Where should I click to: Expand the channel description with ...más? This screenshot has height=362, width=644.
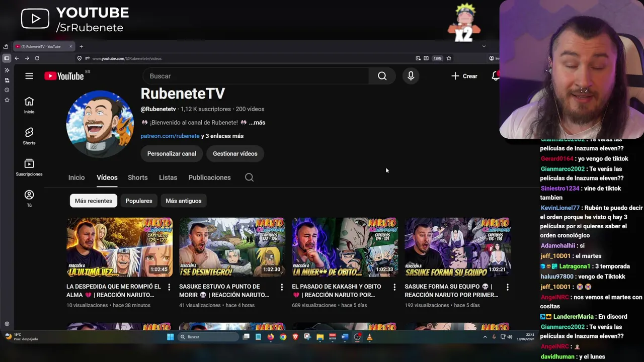point(257,123)
